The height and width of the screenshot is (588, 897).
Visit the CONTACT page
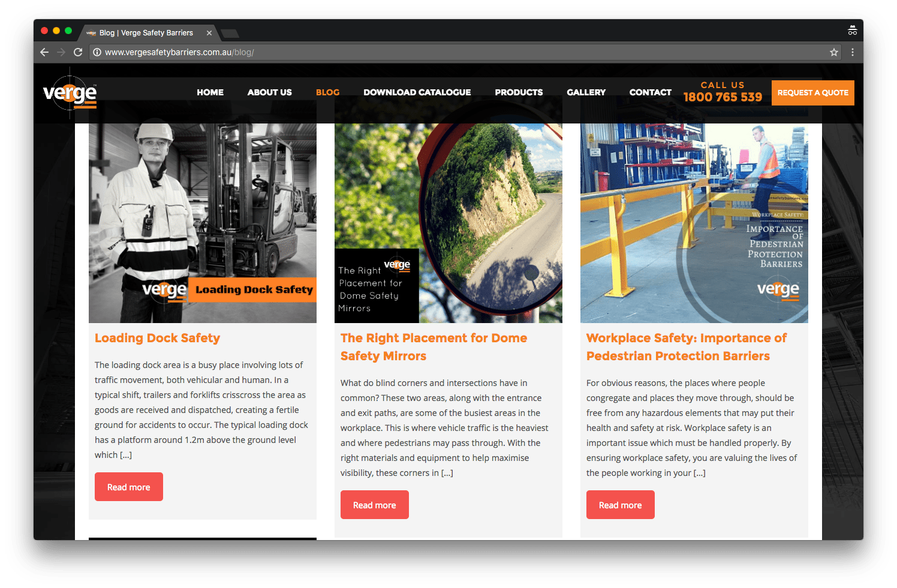(651, 92)
